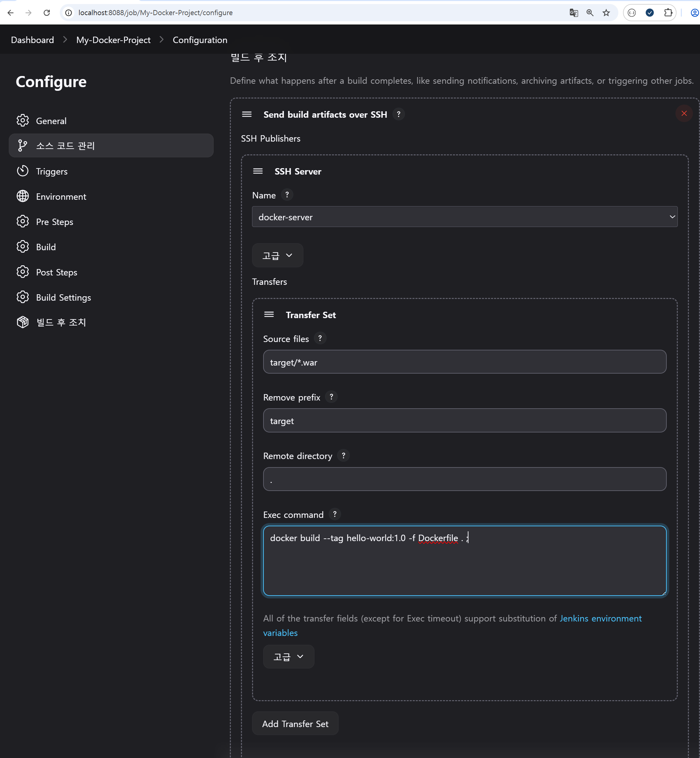The height and width of the screenshot is (758, 700).
Task: Click the red delete SSH publisher button
Action: pyautogui.click(x=684, y=113)
